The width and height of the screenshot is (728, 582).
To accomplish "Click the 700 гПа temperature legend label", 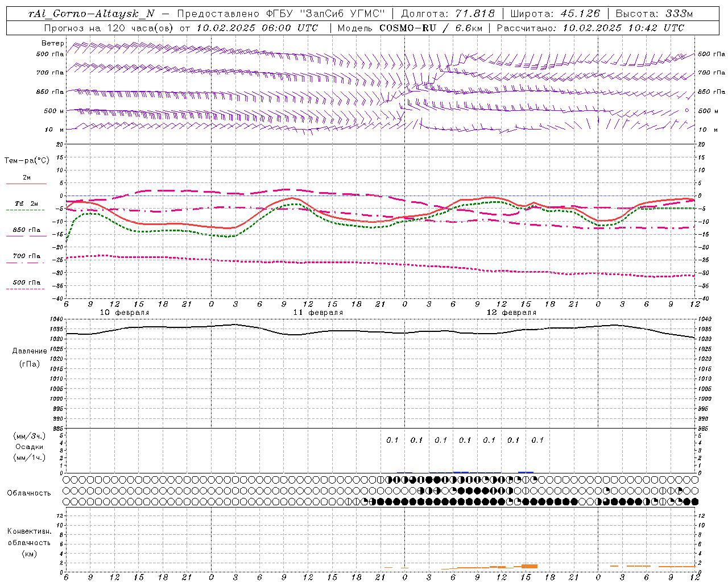I will pyautogui.click(x=26, y=256).
